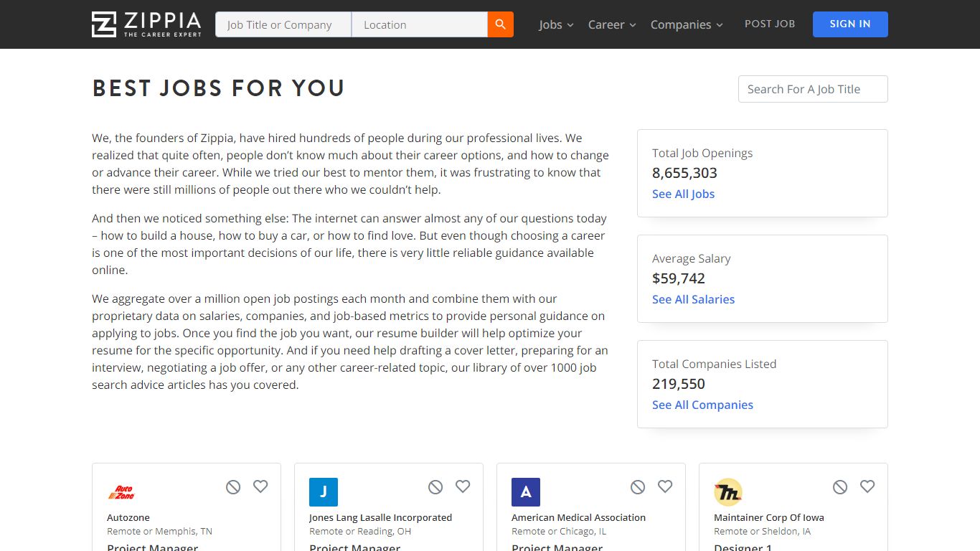Click the Autozone company logo
The height and width of the screenshot is (551, 980).
point(121,492)
